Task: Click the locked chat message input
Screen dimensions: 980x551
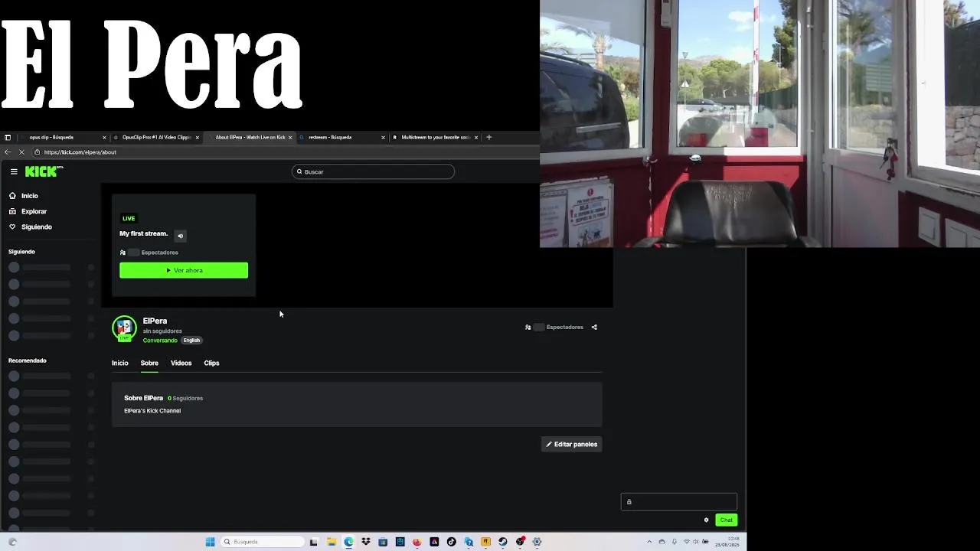Action: point(679,502)
